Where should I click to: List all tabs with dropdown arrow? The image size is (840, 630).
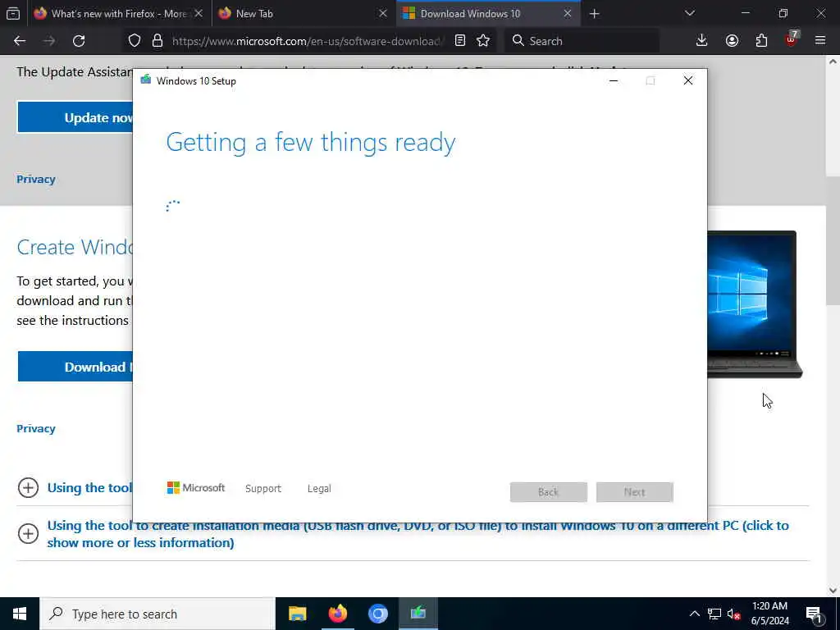(x=689, y=13)
